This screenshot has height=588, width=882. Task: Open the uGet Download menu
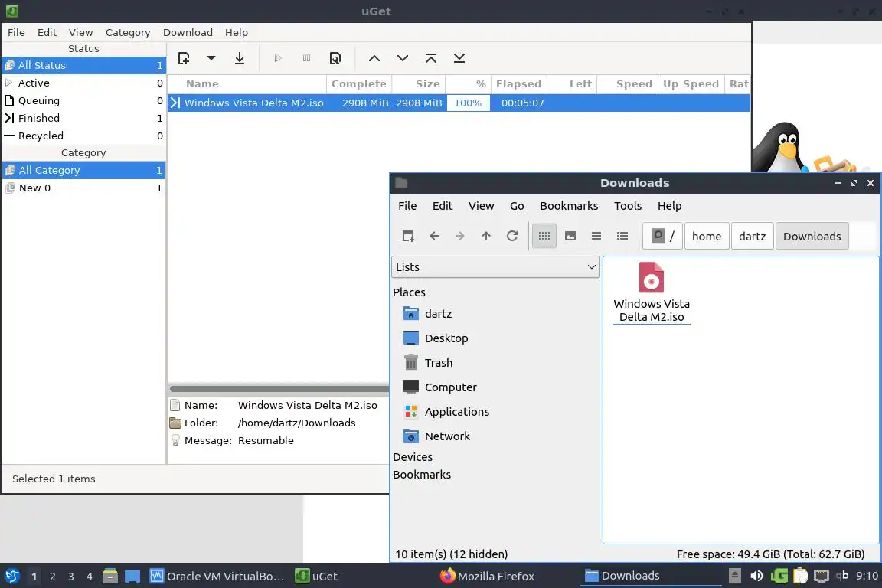tap(188, 32)
